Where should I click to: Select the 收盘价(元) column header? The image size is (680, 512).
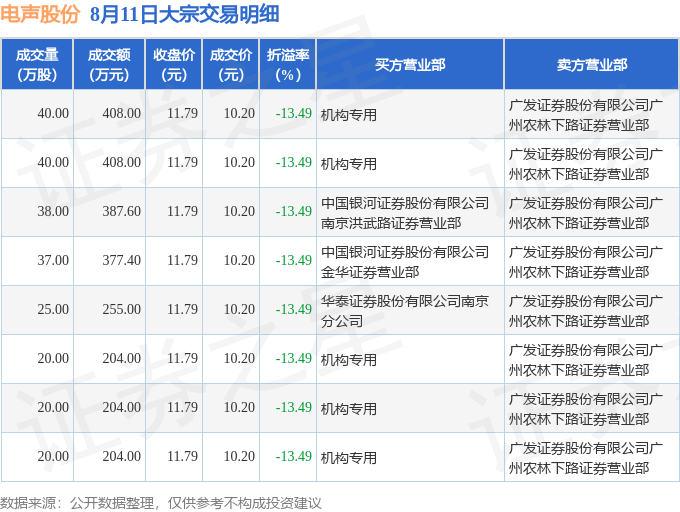174,65
